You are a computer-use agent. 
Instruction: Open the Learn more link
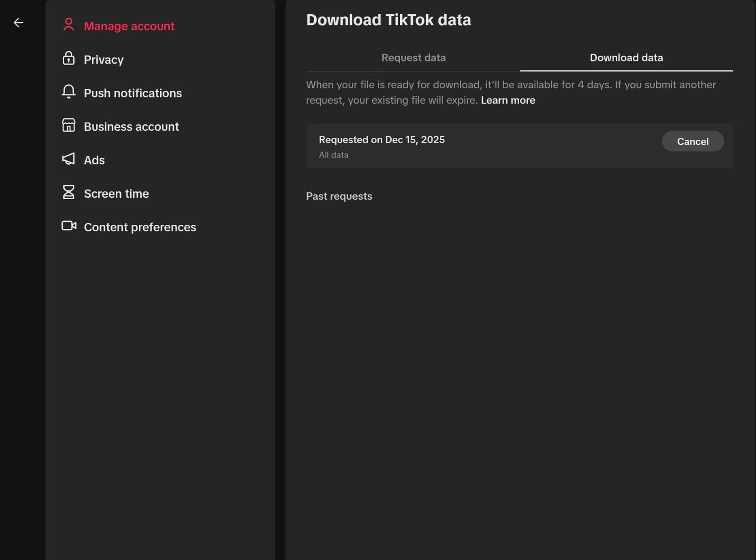pos(508,101)
